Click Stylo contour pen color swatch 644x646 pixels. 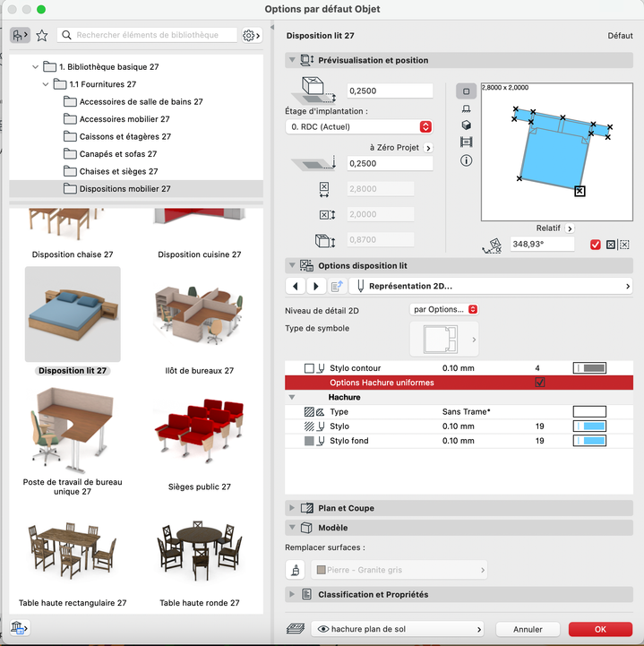coord(589,368)
